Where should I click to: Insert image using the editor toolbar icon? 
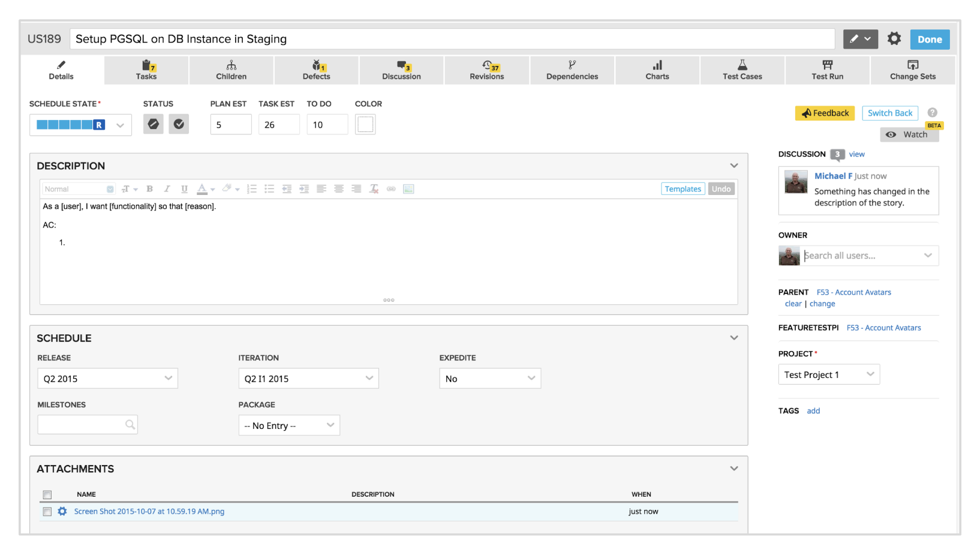[x=408, y=189]
